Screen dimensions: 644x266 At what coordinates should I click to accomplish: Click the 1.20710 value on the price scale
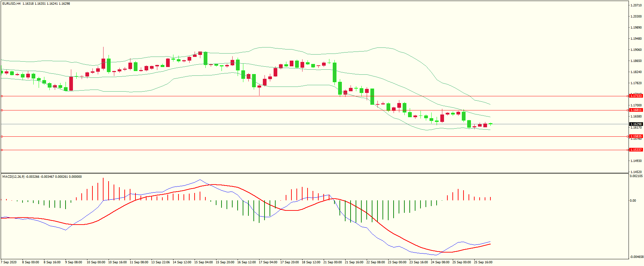tap(636, 5)
